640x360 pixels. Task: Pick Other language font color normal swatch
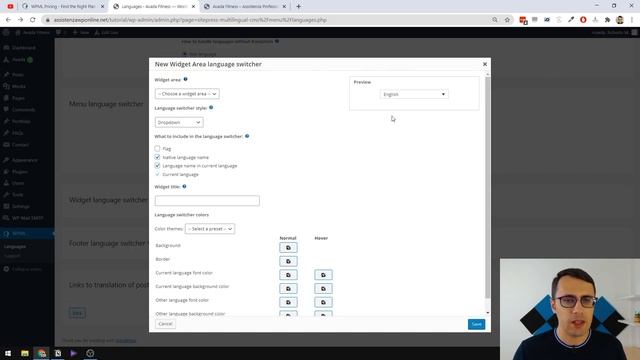tap(288, 302)
